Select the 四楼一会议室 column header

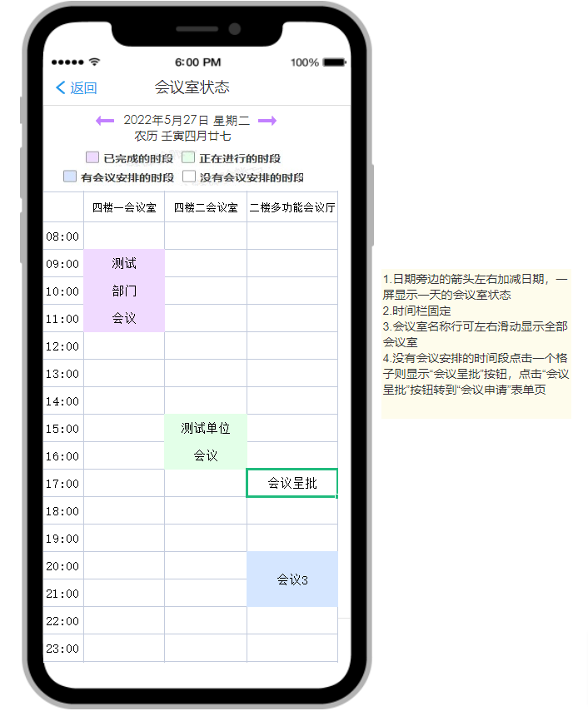tap(124, 207)
